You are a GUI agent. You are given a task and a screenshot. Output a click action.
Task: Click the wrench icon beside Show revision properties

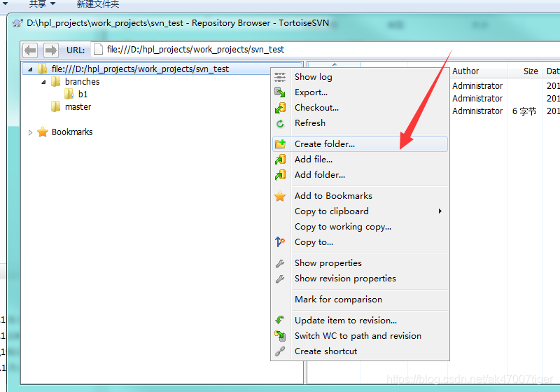[280, 279]
